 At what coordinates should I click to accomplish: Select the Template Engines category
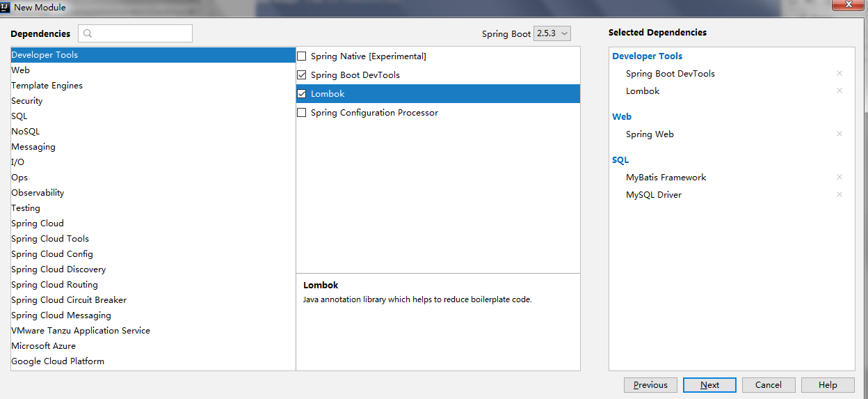coord(153,86)
